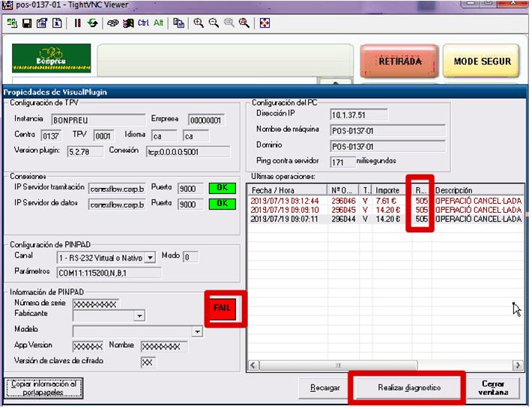
Task: Toggle the full screen toolbar icon
Action: point(265,23)
